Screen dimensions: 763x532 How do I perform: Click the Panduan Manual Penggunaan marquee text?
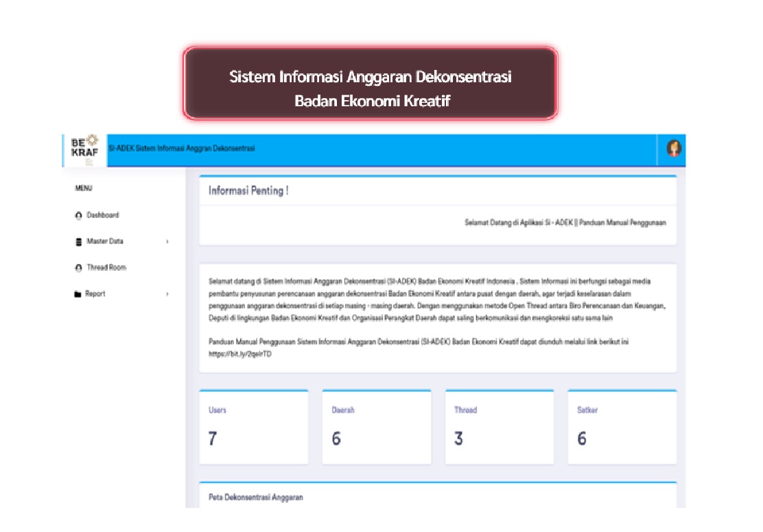622,222
